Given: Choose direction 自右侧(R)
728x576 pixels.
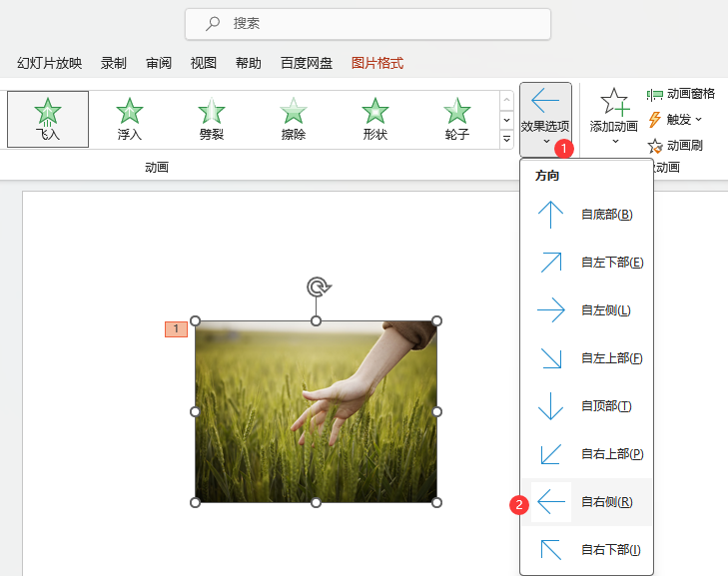Looking at the screenshot, I should click(586, 502).
